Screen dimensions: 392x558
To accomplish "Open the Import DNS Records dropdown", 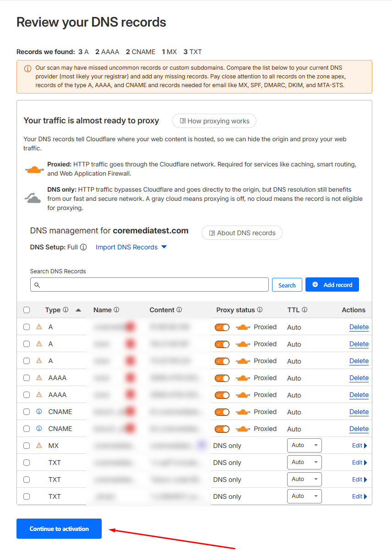I will point(131,247).
